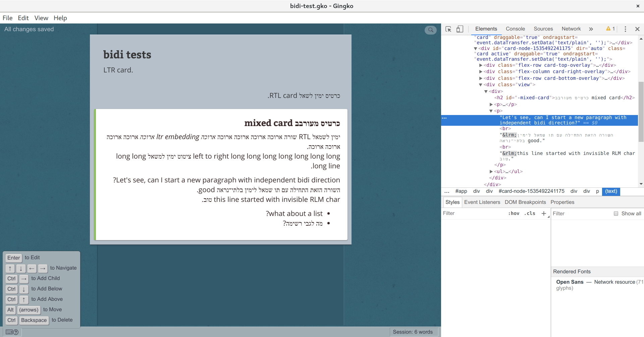
Task: Click the Styles filter input field
Action: pos(470,213)
